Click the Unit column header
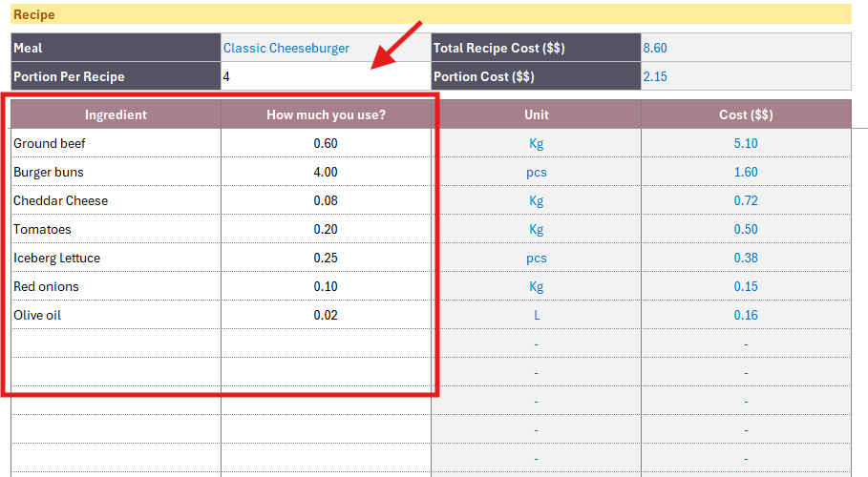Viewport: 868px width, 477px height. point(537,114)
